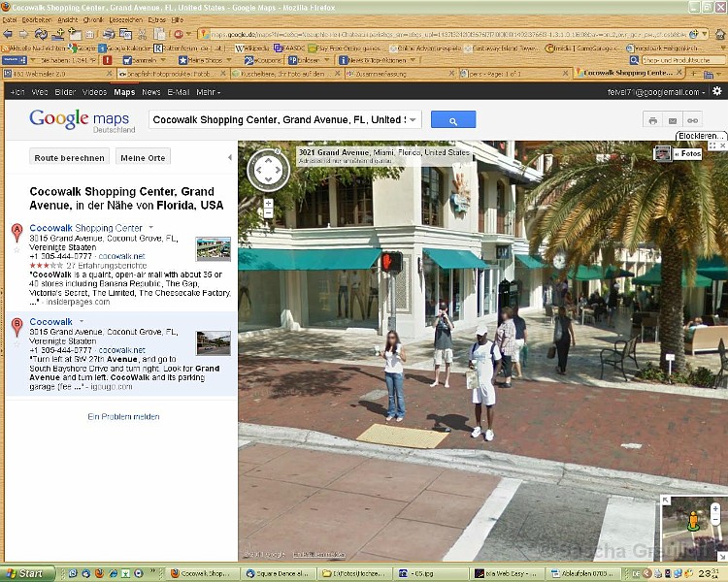Image resolution: width=728 pixels, height=582 pixels.
Task: Open the Mehr menu in Google bar
Action: (210, 92)
